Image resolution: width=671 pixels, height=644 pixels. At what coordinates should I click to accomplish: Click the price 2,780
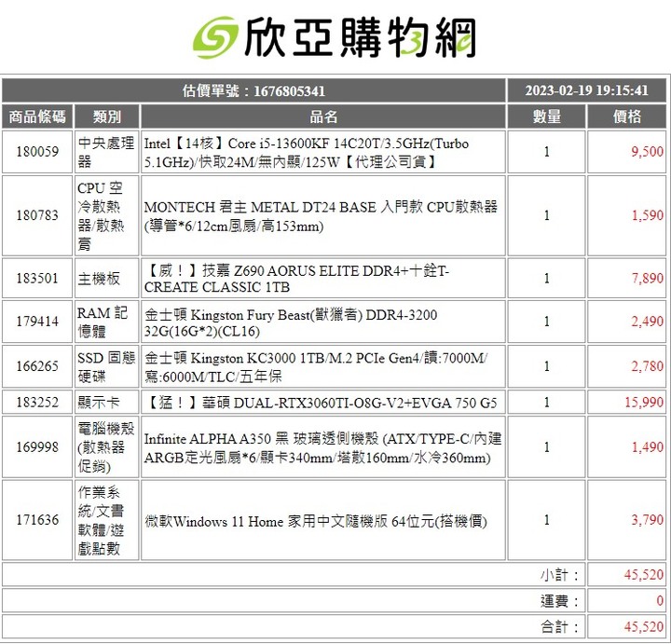(x=647, y=366)
